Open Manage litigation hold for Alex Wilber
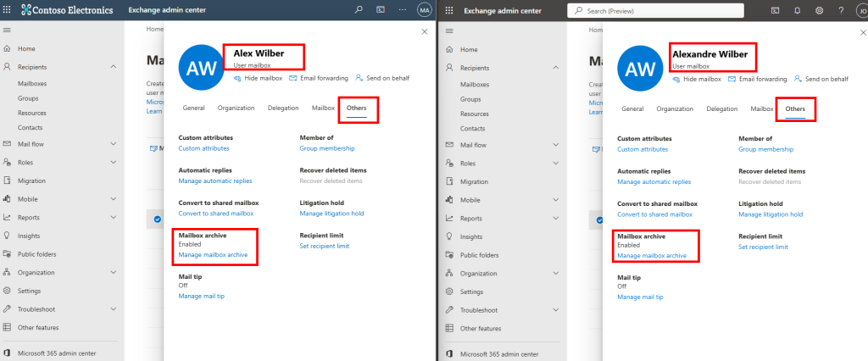This screenshot has width=868, height=361. (331, 214)
